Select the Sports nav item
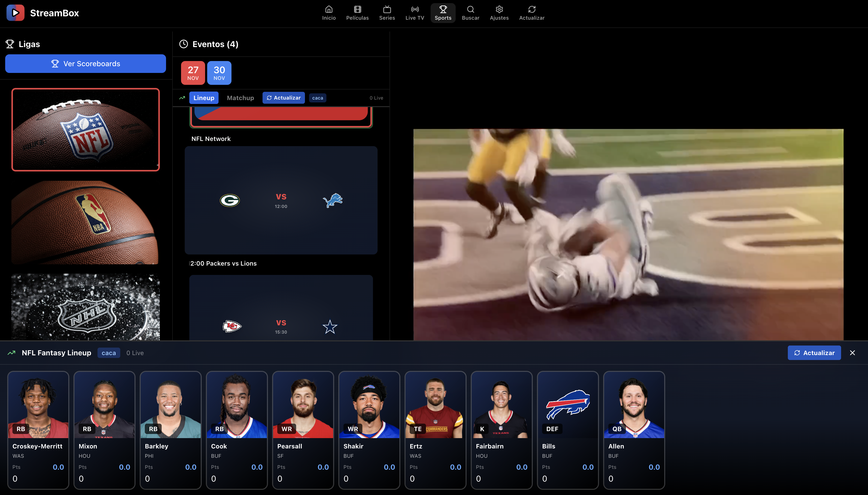Image resolution: width=868 pixels, height=495 pixels. pos(443,13)
